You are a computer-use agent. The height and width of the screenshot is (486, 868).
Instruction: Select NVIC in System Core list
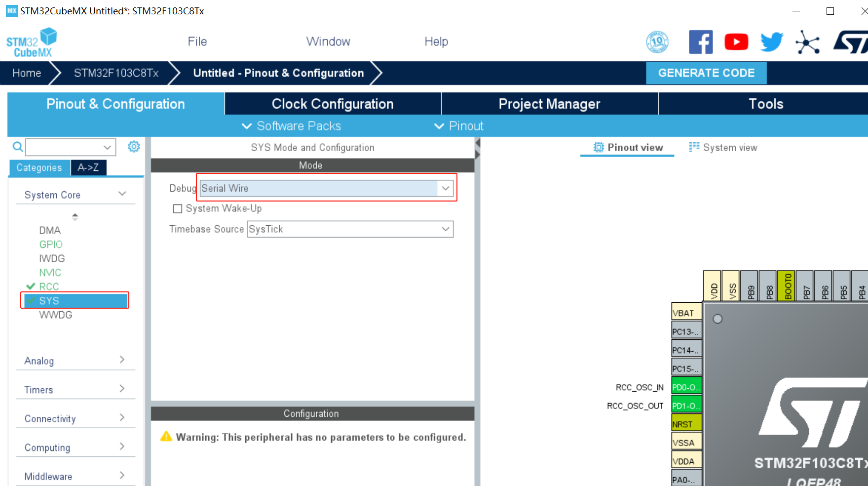click(x=50, y=273)
